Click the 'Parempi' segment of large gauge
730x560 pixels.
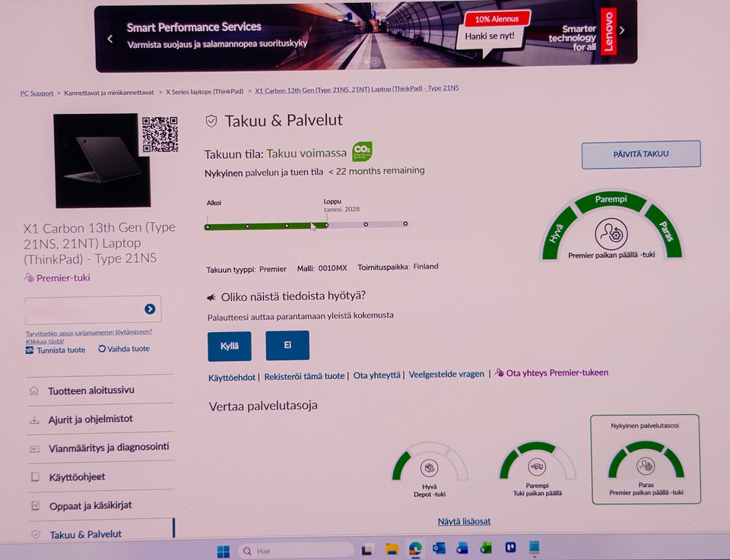point(611,200)
